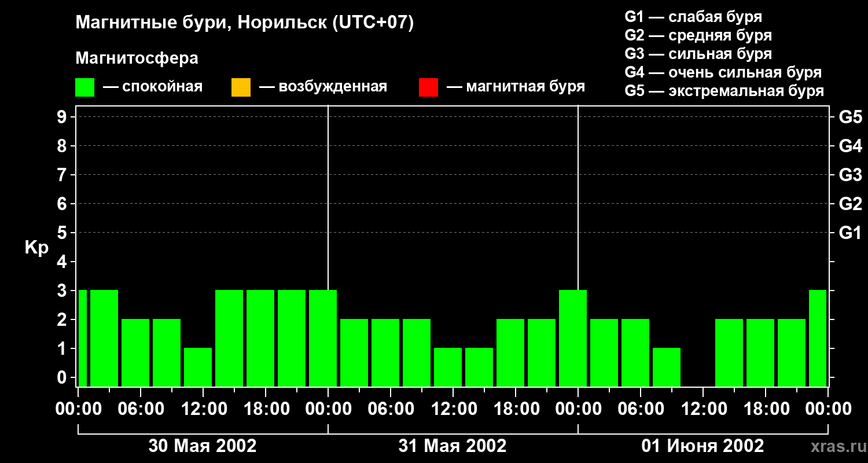This screenshot has height=463, width=868.
Task: Click the right-axis 'G3' label
Action: pos(851,175)
